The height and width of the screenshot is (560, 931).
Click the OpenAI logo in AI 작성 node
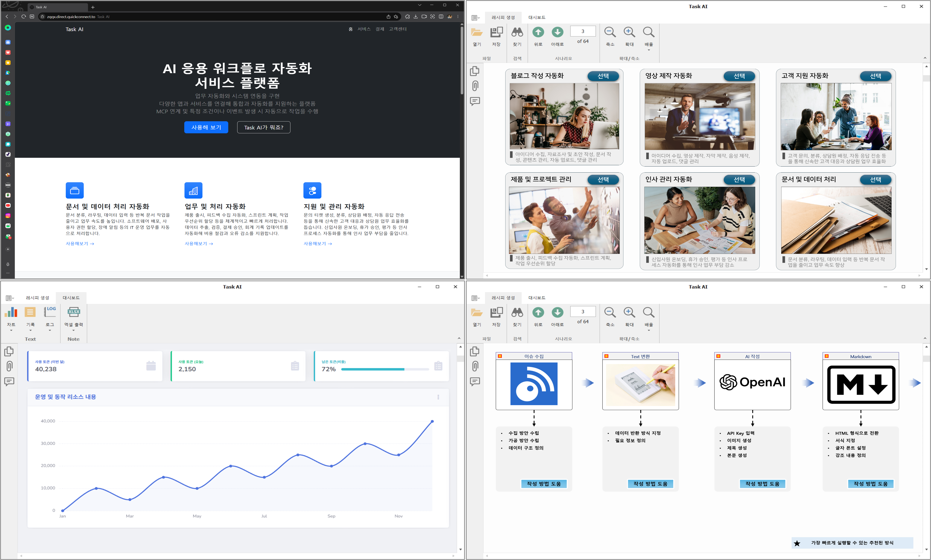(x=752, y=382)
